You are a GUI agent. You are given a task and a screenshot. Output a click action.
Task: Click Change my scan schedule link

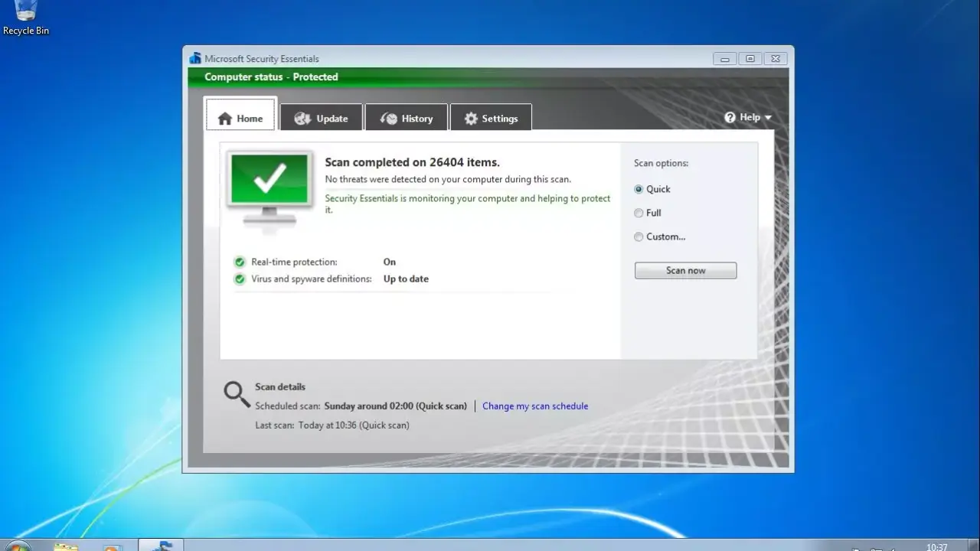click(535, 406)
